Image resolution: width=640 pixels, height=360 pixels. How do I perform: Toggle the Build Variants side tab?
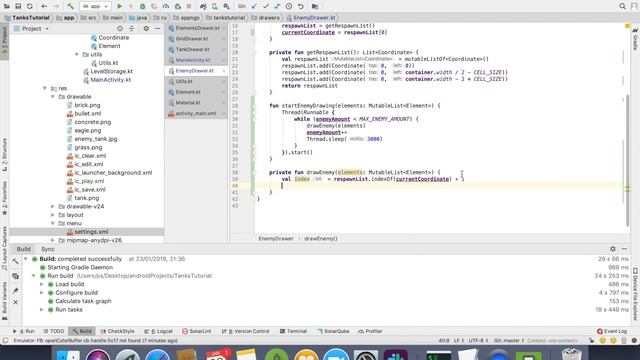[x=4, y=301]
